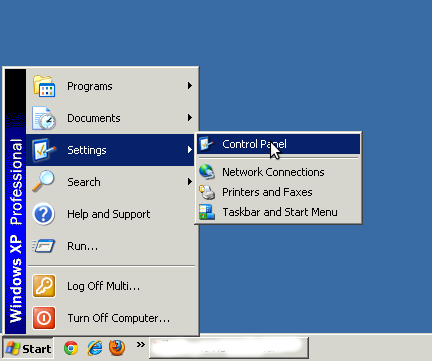432x361 pixels.
Task: Open the Search menu entry
Action: tap(111, 182)
